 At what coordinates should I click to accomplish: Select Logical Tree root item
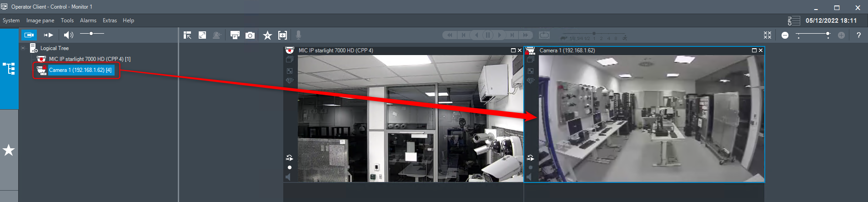click(x=54, y=48)
